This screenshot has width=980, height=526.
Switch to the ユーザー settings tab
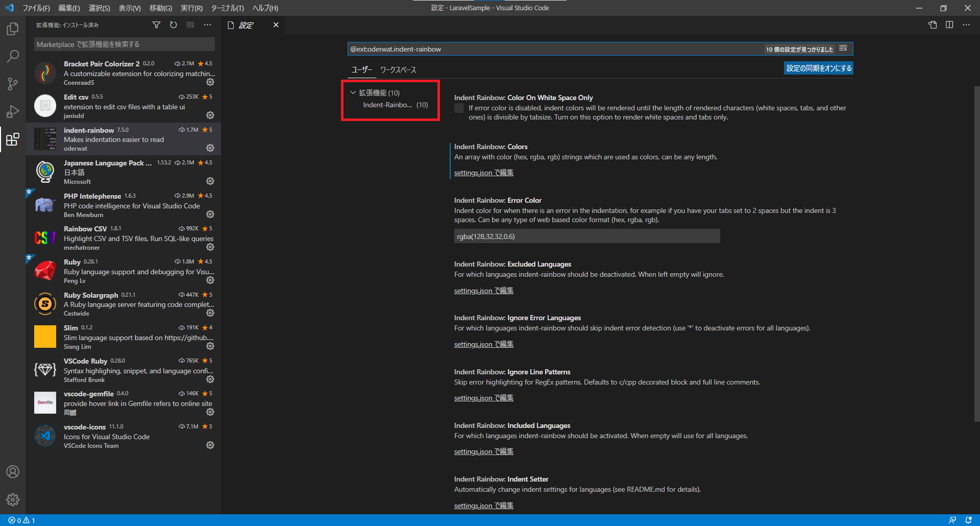(x=362, y=69)
